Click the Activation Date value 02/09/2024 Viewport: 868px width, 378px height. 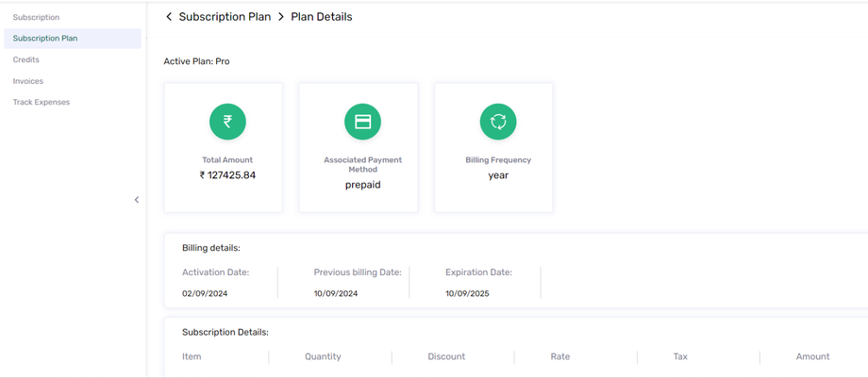(x=205, y=293)
